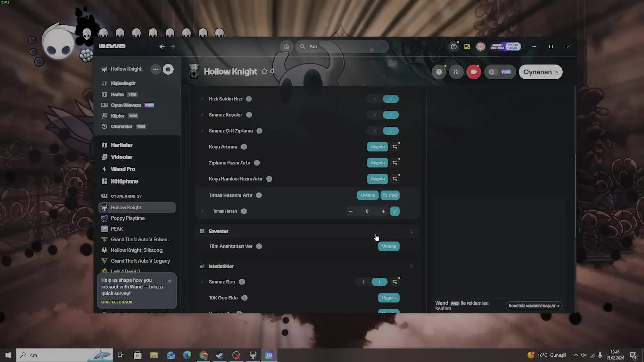Image resolution: width=644 pixels, height=362 pixels.
Task: Show info for Tüm Anahtarları Ver
Action: pyautogui.click(x=259, y=246)
